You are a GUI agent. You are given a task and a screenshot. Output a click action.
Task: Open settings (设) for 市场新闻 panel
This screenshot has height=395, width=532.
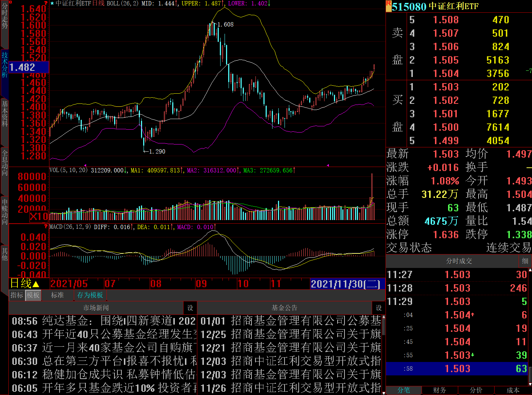190,308
